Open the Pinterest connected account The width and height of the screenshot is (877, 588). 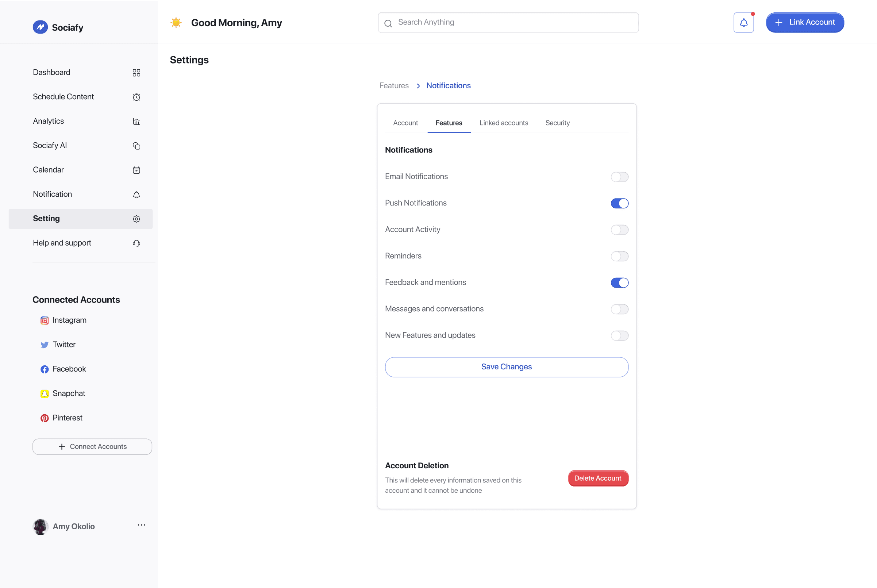[x=68, y=418]
